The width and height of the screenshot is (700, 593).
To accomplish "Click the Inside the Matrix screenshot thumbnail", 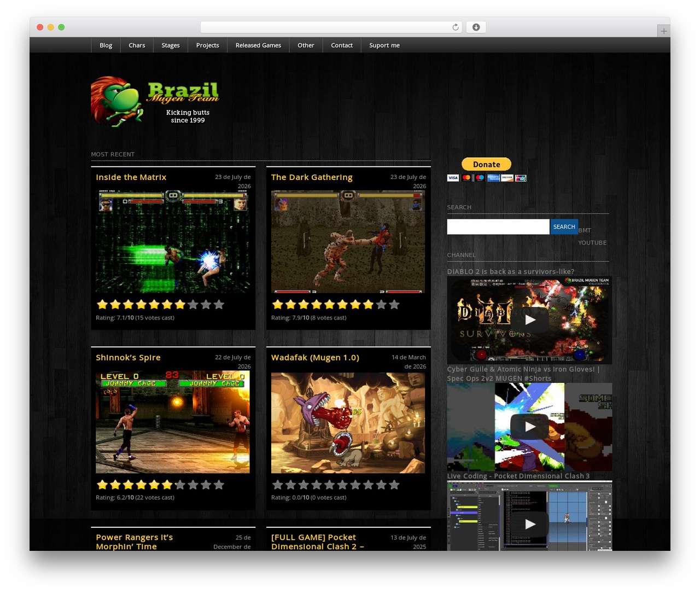I will click(x=173, y=242).
